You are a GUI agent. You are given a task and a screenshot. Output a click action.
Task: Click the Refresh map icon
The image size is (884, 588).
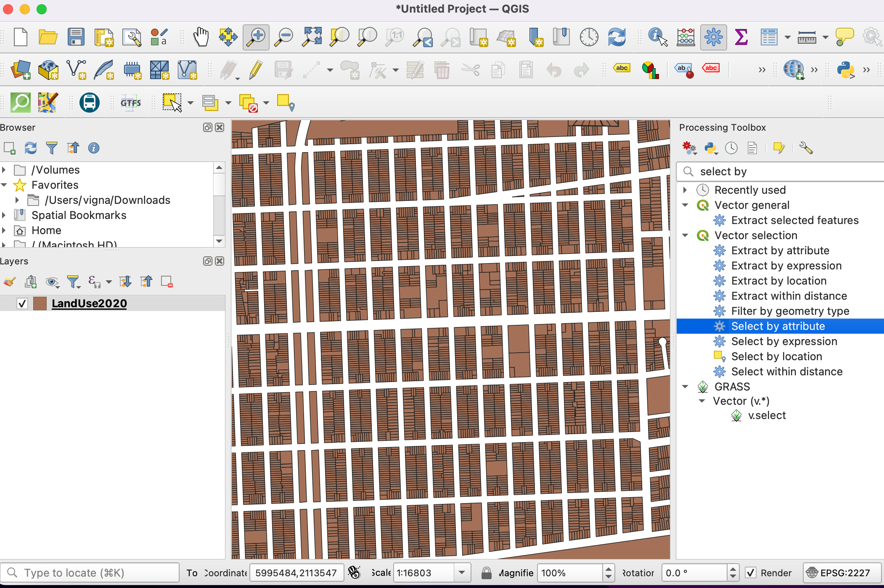click(617, 37)
